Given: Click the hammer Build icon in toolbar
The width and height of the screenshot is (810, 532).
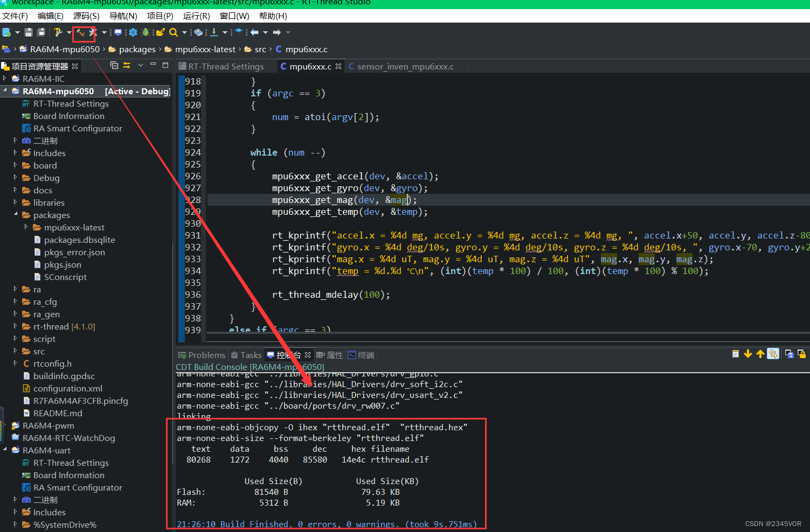Looking at the screenshot, I should pyautogui.click(x=80, y=33).
